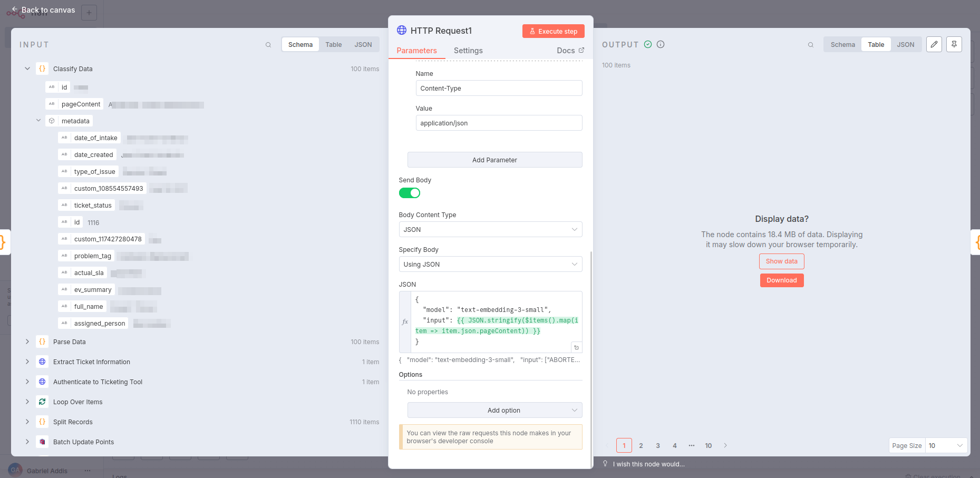The height and width of the screenshot is (478, 980).
Task: Go to output page 2
Action: click(x=641, y=445)
